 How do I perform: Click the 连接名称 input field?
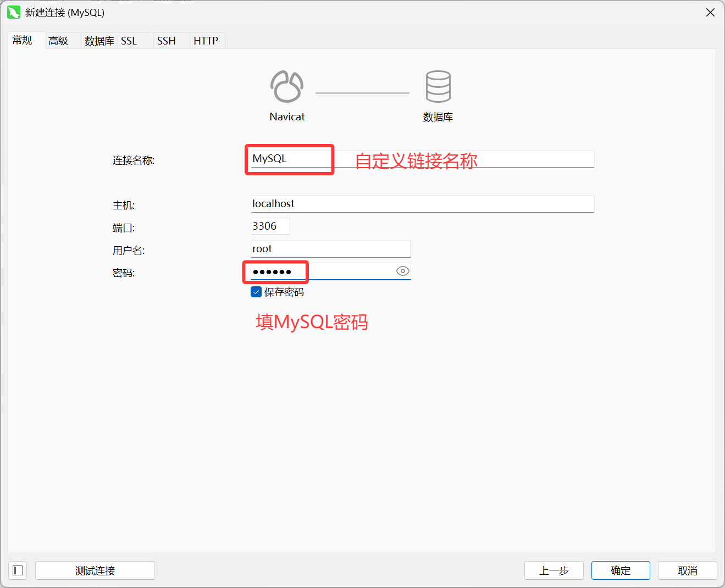pos(422,159)
